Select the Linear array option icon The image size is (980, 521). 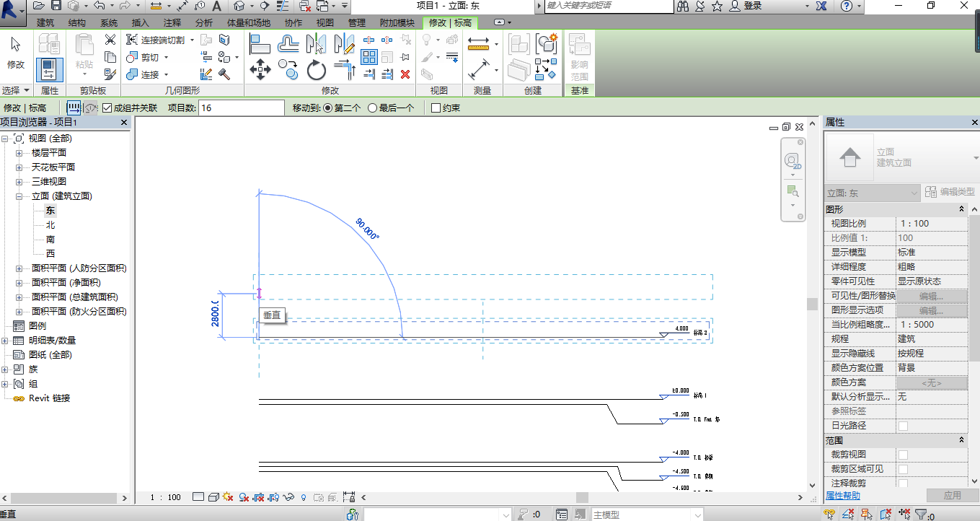click(74, 108)
